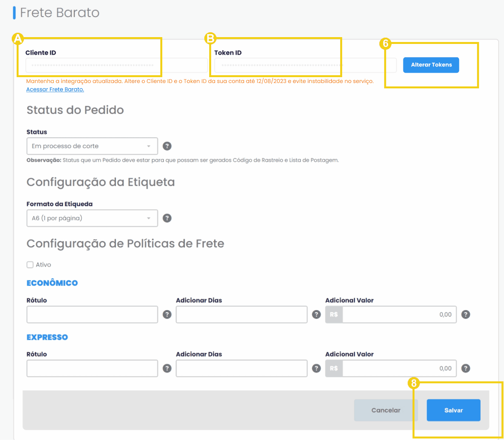Viewport: 504px width, 440px height.
Task: Focus the Cliente ID input field
Action: [117, 65]
